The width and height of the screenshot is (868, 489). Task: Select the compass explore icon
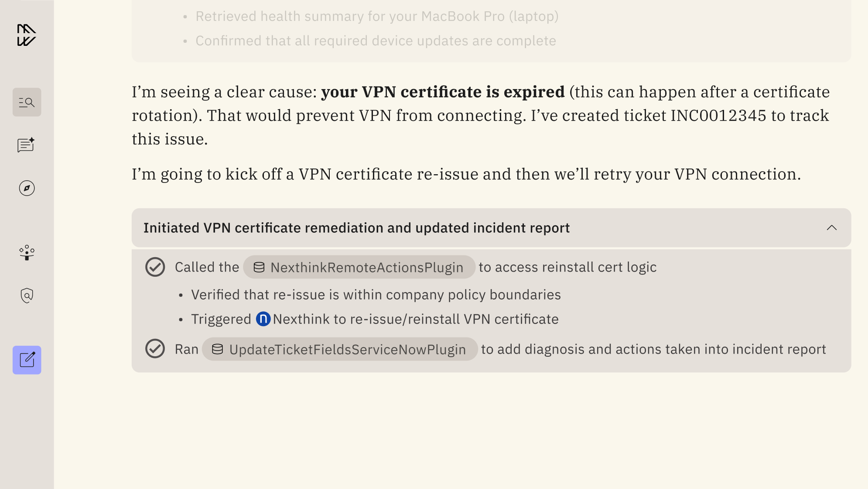point(27,188)
